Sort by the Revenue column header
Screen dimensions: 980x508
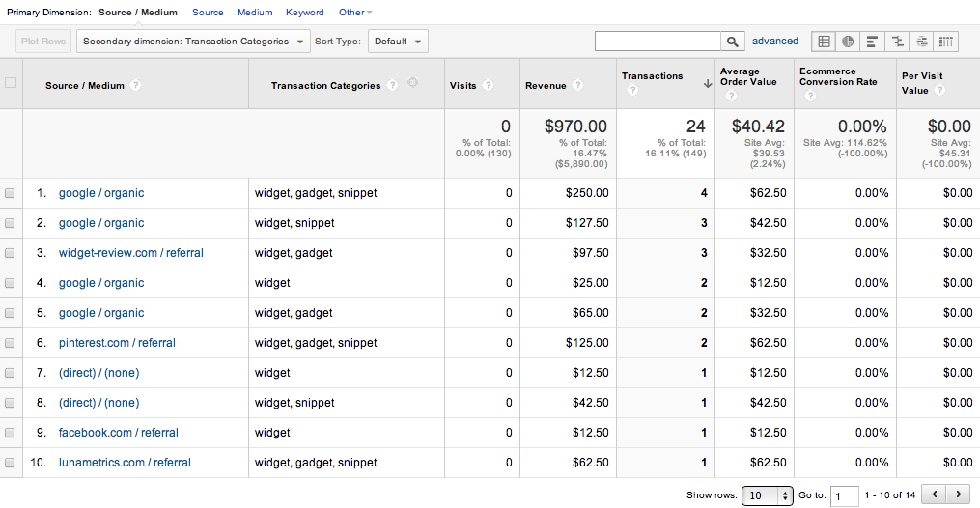point(546,86)
